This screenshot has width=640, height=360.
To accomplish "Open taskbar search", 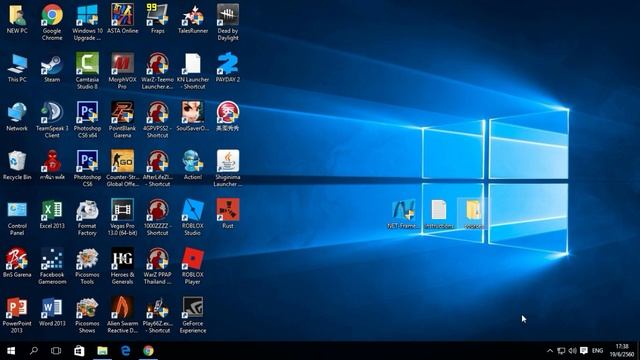I will [x=33, y=351].
